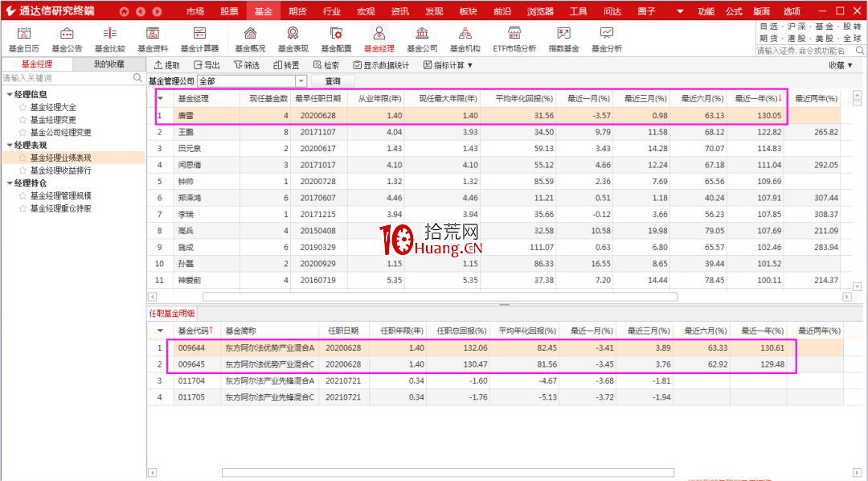Open the 基金日历 toolbar icon
Viewport: 868px width, 481px height.
(x=24, y=39)
